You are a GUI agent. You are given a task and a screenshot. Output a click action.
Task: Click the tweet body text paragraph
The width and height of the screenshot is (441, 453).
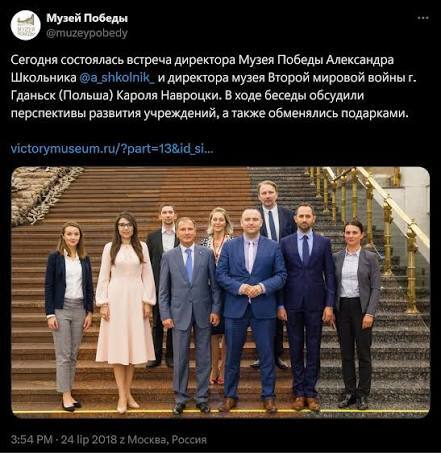pyautogui.click(x=214, y=87)
